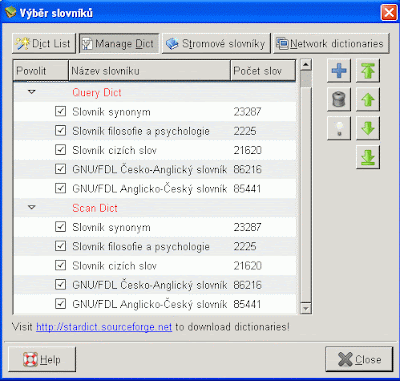Collapse the Scan Dict group

point(32,207)
